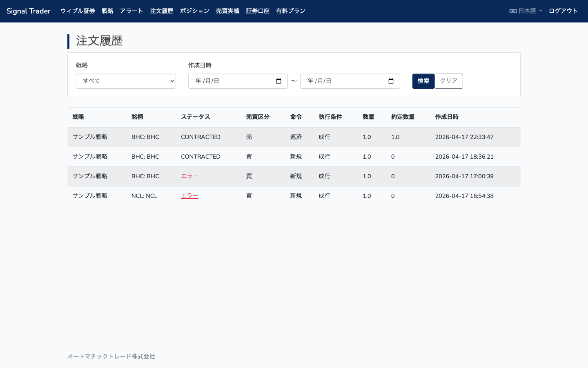Select the 2026-04-17 22:33:47 timestamp

click(x=464, y=137)
